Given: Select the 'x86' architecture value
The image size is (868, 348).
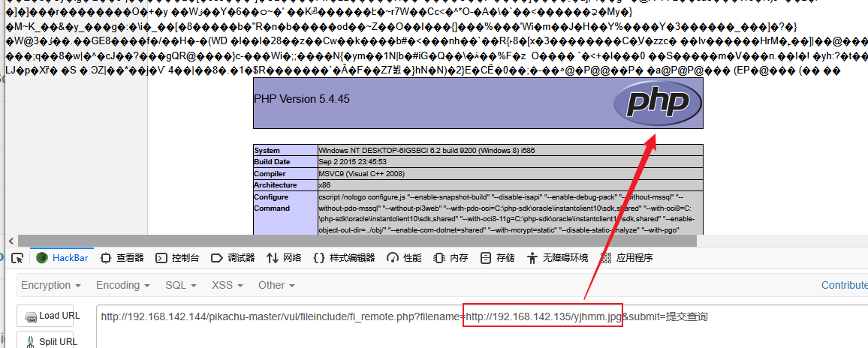Looking at the screenshot, I should pos(324,185).
